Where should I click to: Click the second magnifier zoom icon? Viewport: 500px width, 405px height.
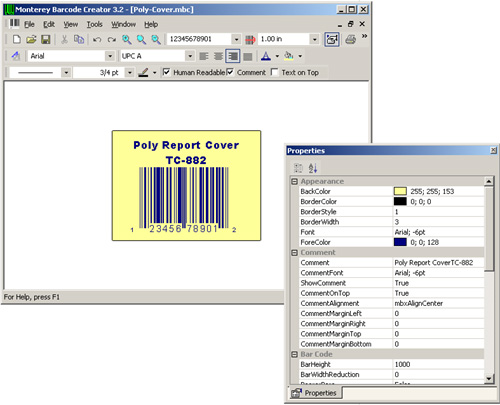[141, 39]
